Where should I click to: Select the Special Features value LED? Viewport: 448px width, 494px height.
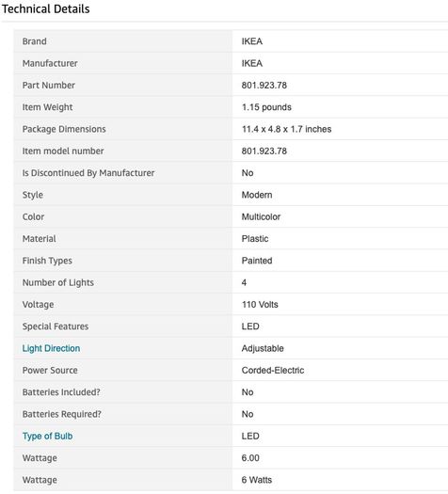click(x=250, y=327)
